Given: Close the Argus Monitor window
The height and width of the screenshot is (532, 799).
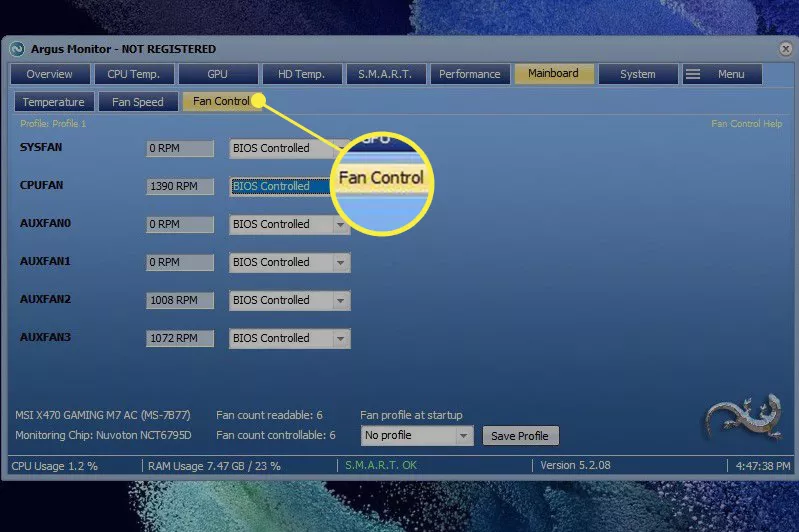Looking at the screenshot, I should [x=785, y=49].
